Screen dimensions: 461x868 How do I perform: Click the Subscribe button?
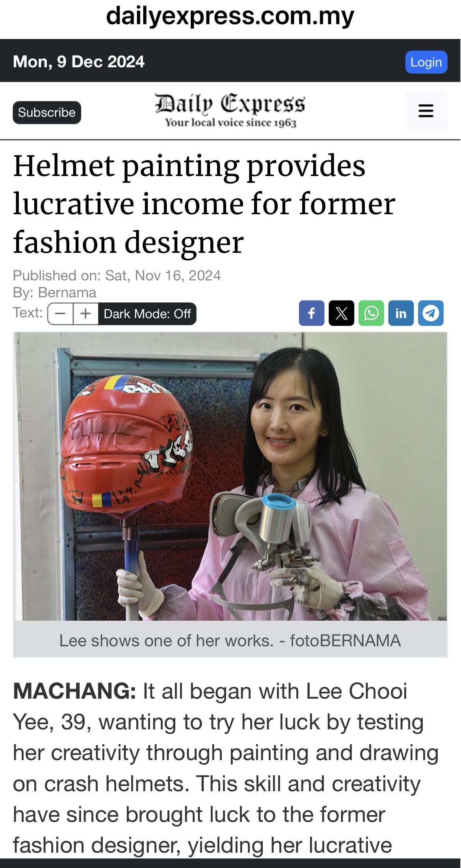47,113
